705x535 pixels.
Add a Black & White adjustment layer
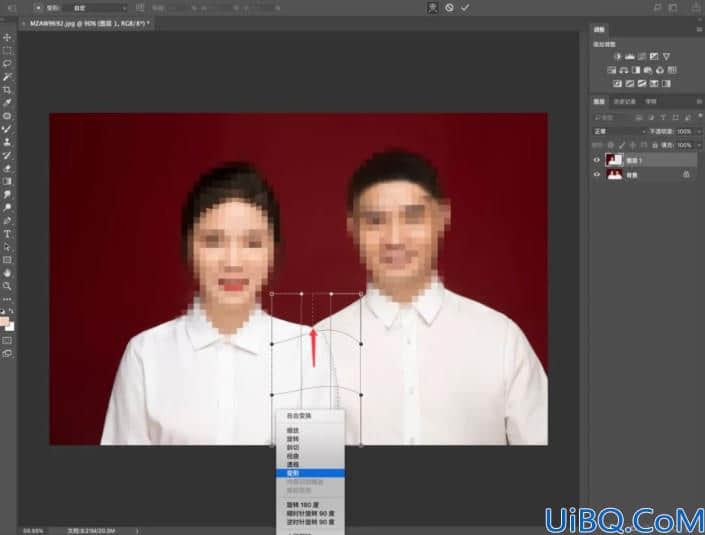coord(636,70)
